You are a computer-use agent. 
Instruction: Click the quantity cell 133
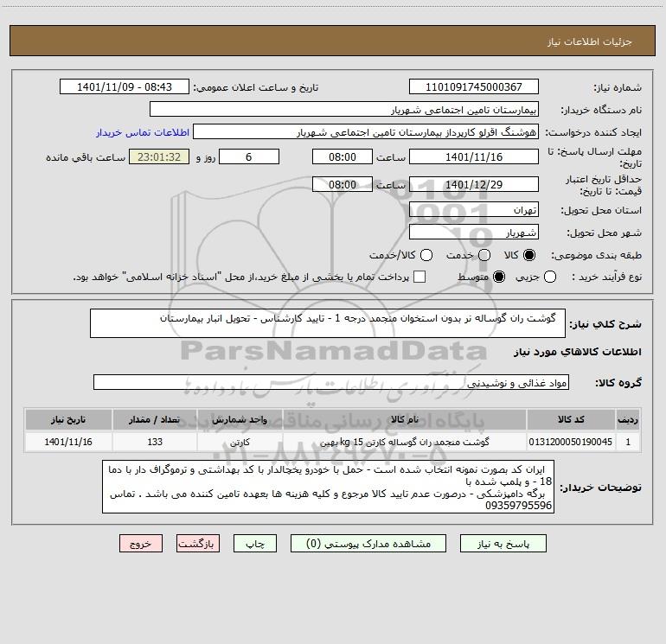pyautogui.click(x=155, y=442)
